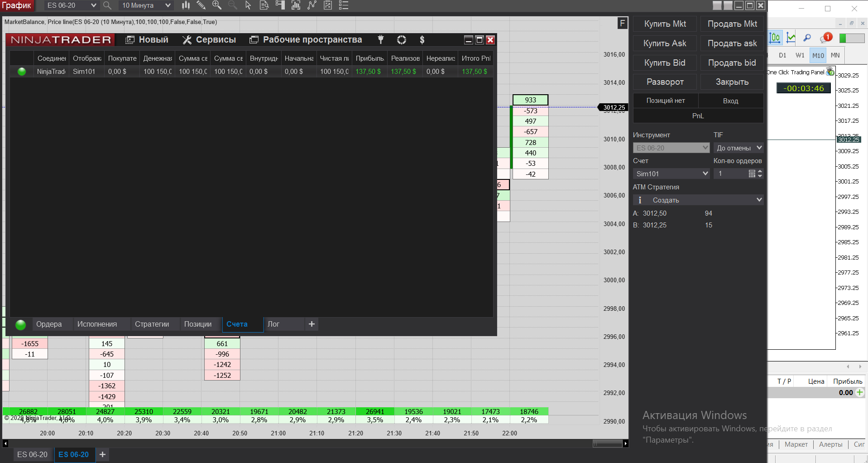868x463 pixels.
Task: Toggle the Chart Trader panel icon
Action: click(x=280, y=5)
